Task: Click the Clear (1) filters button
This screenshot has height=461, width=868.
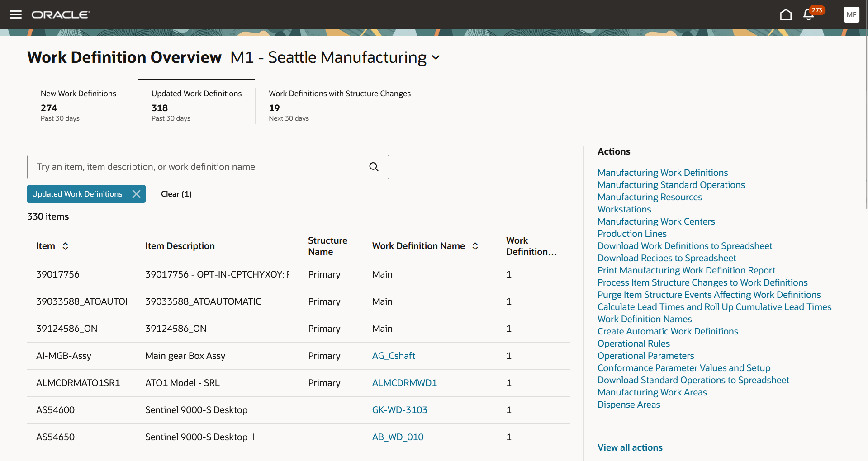Action: (176, 194)
